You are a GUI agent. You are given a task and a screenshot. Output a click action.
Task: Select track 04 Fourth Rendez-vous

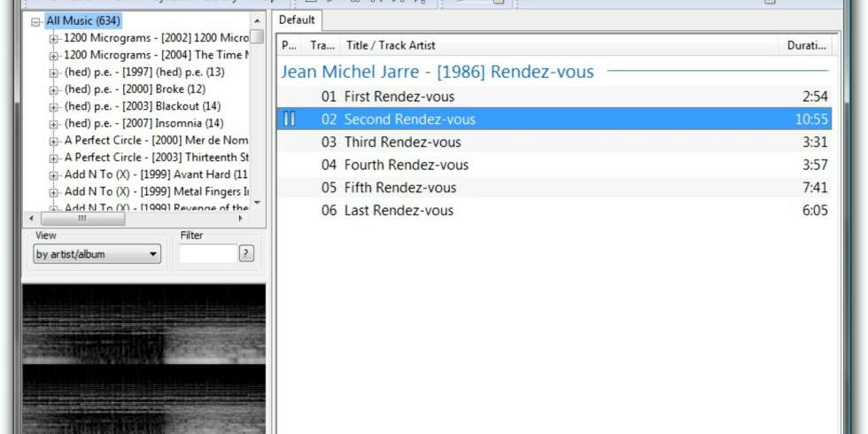point(554,165)
